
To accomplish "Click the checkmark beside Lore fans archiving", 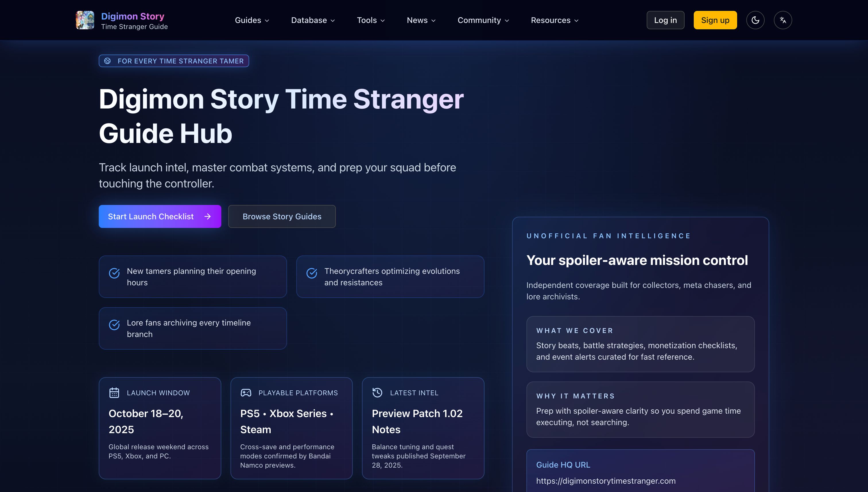I will click(114, 325).
